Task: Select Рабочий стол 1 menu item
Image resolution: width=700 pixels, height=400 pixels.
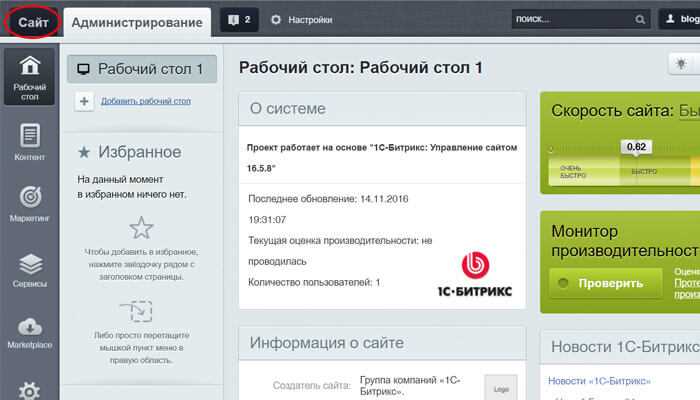Action: (x=142, y=69)
